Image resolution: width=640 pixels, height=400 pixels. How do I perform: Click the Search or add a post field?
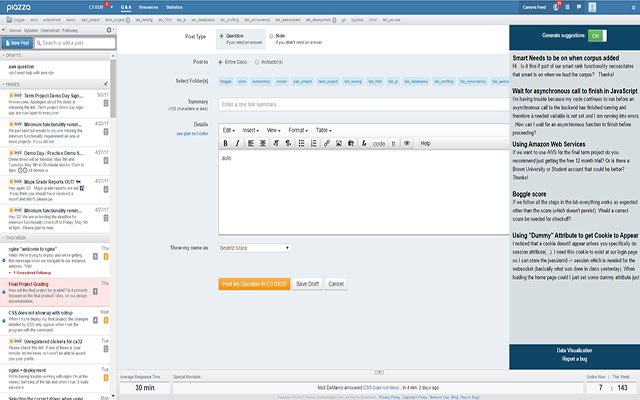point(75,43)
